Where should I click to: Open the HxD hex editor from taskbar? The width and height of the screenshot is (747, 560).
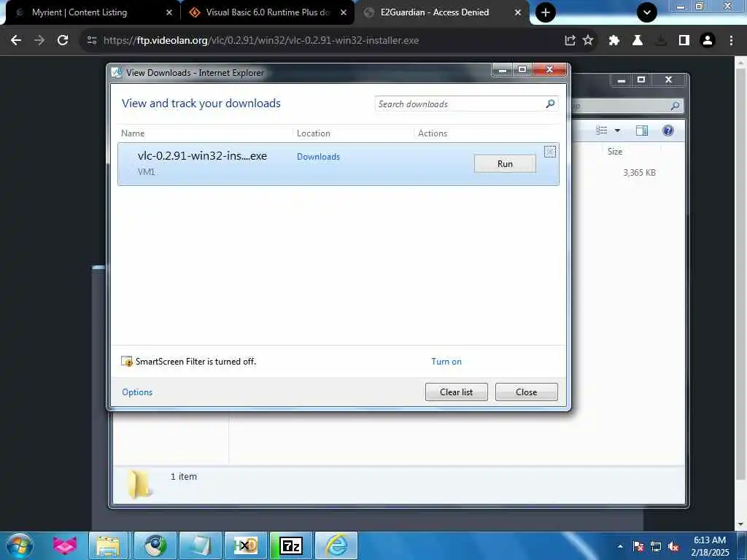click(x=245, y=545)
